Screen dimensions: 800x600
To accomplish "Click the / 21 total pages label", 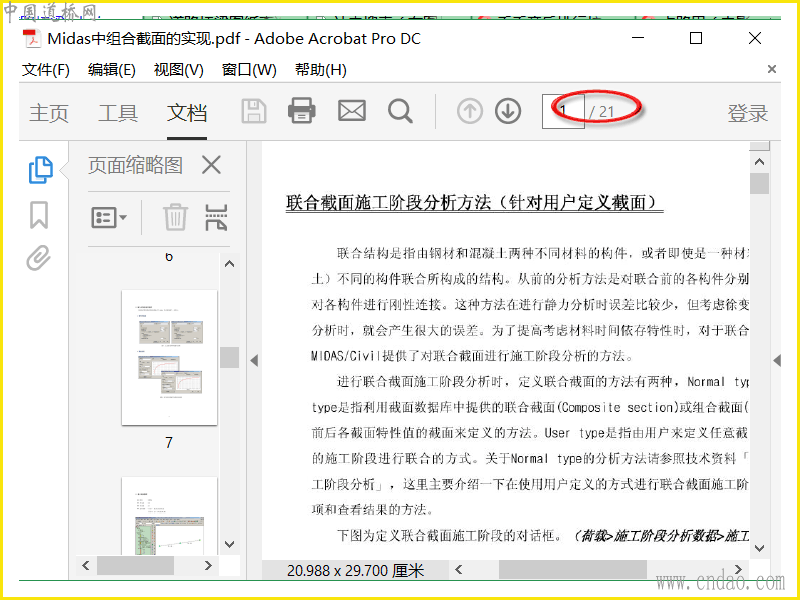I will pos(602,112).
